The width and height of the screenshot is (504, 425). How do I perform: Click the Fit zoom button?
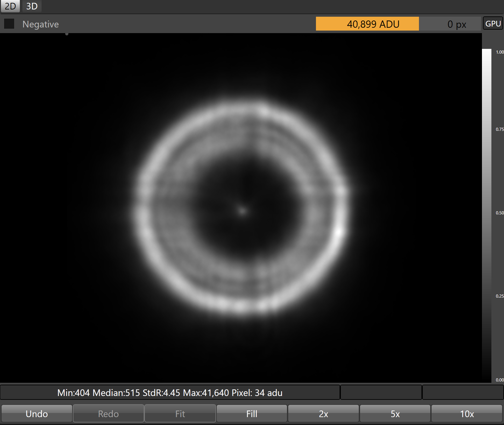[x=180, y=414]
